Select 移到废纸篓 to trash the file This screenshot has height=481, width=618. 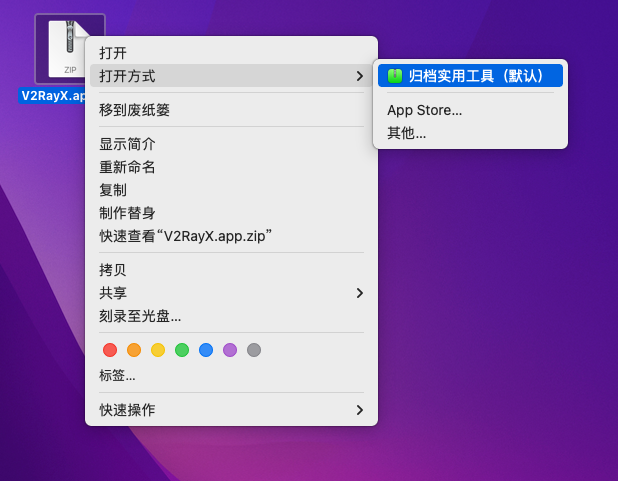pos(134,110)
